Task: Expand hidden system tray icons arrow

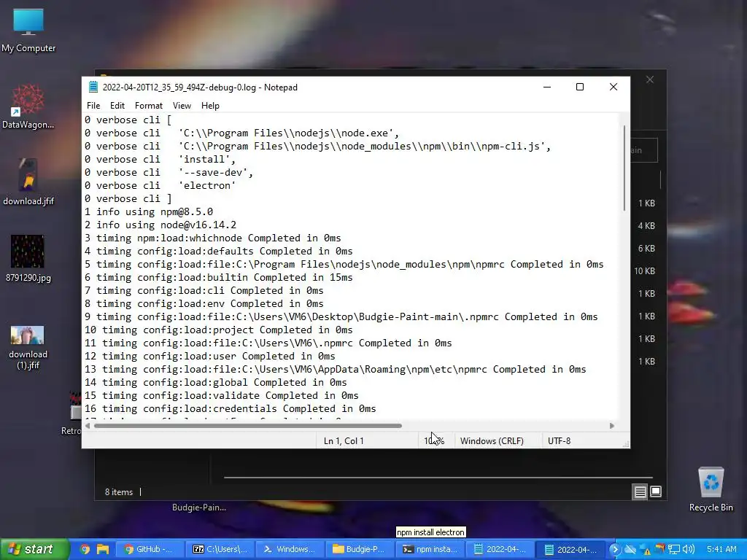Action: tap(615, 549)
